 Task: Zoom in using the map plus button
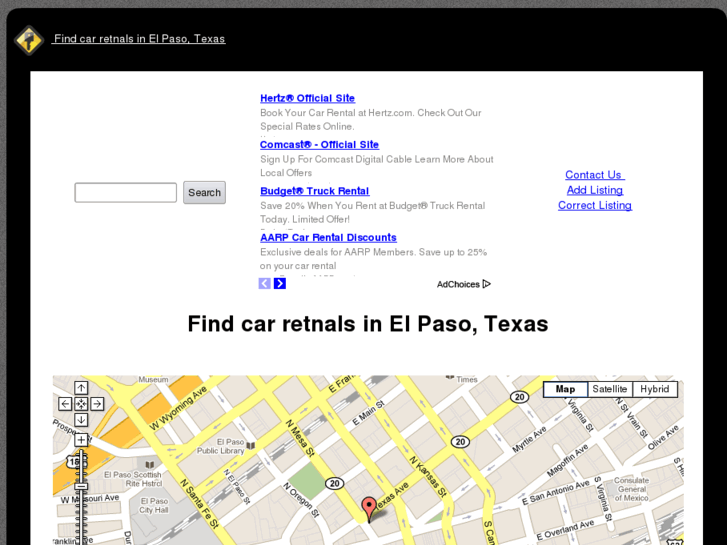pyautogui.click(x=81, y=440)
